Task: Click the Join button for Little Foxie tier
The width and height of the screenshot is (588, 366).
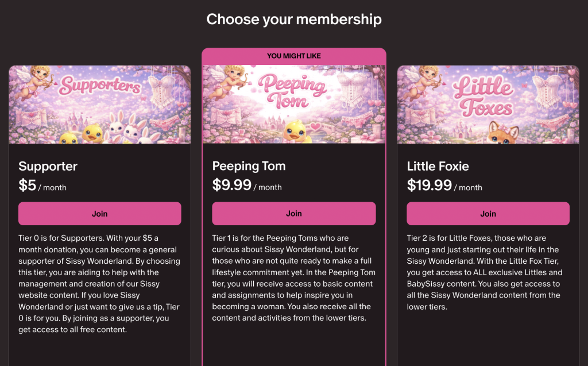Action: (x=488, y=213)
